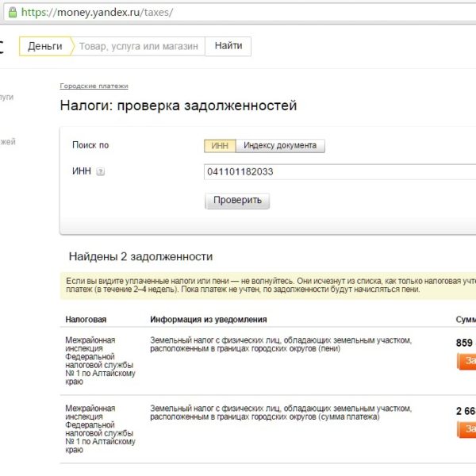Click the partial Yandex logo at top left

2,46
